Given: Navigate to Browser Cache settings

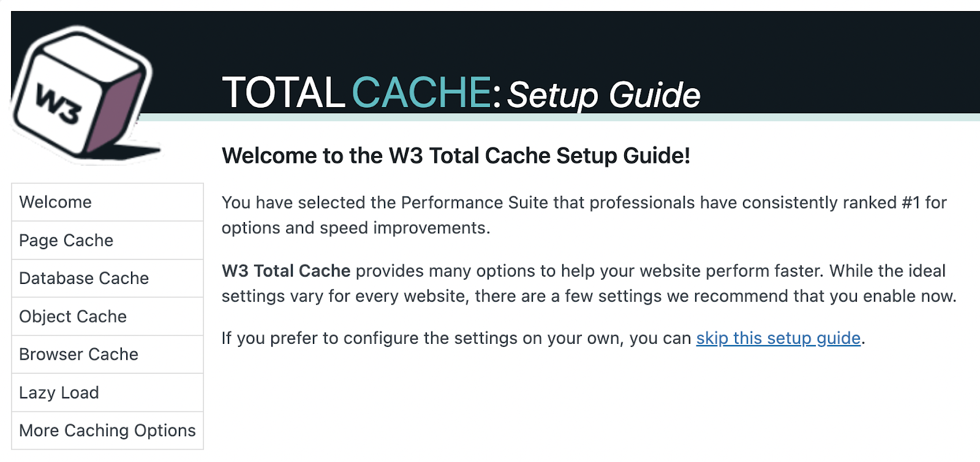Looking at the screenshot, I should click(78, 354).
